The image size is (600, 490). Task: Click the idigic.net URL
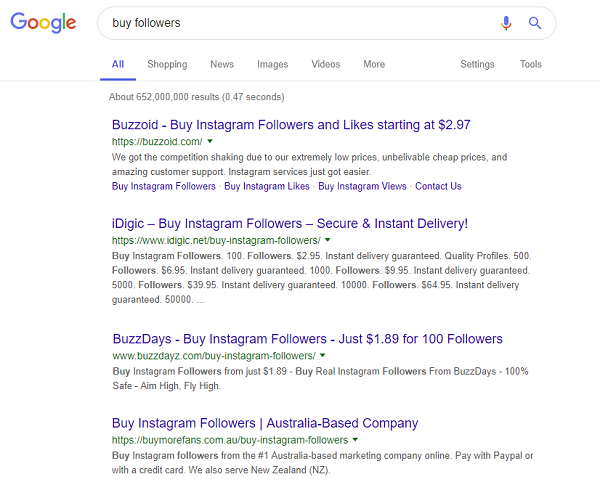click(x=216, y=240)
